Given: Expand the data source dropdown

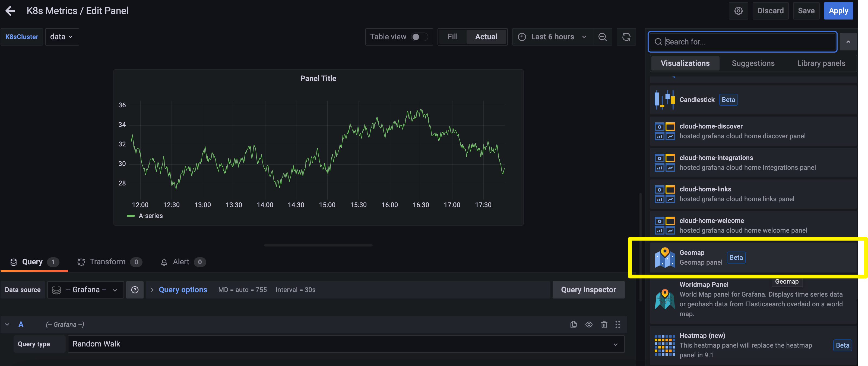Looking at the screenshot, I should [x=85, y=289].
